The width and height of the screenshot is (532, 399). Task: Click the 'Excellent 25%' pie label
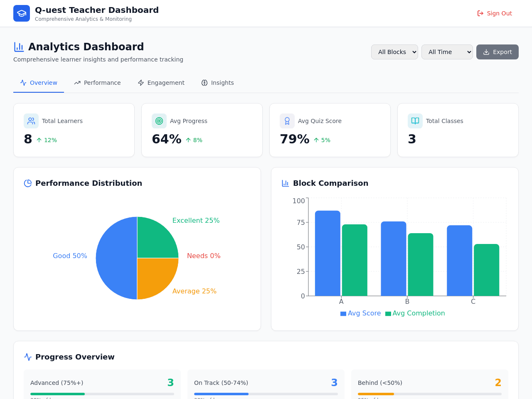tap(196, 221)
